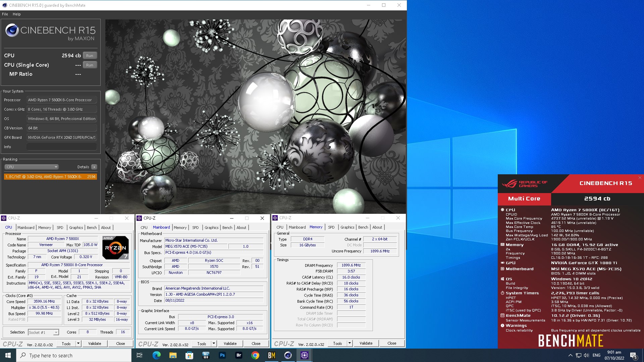Click the network icon in system tray
The width and height of the screenshot is (644, 362).
[x=578, y=355]
